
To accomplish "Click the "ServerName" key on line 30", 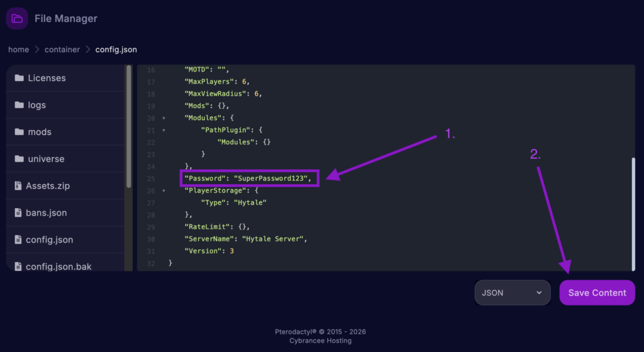I will tap(209, 239).
